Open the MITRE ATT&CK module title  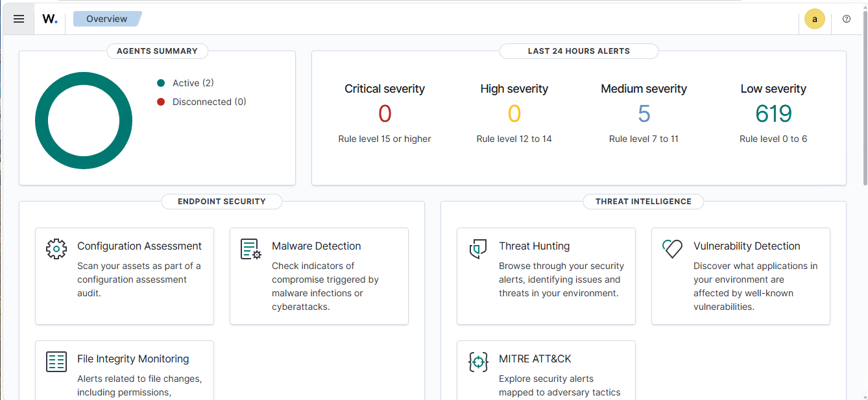535,359
